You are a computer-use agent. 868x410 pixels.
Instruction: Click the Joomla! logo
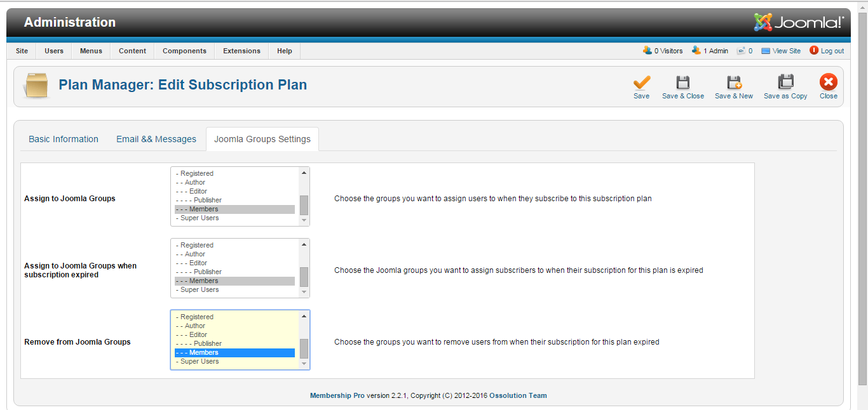pyautogui.click(x=799, y=22)
